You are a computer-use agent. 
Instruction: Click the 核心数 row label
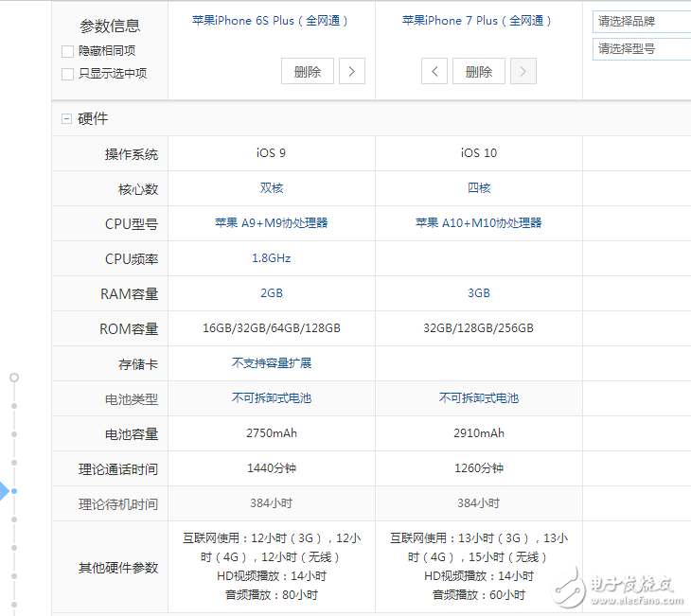coord(138,189)
